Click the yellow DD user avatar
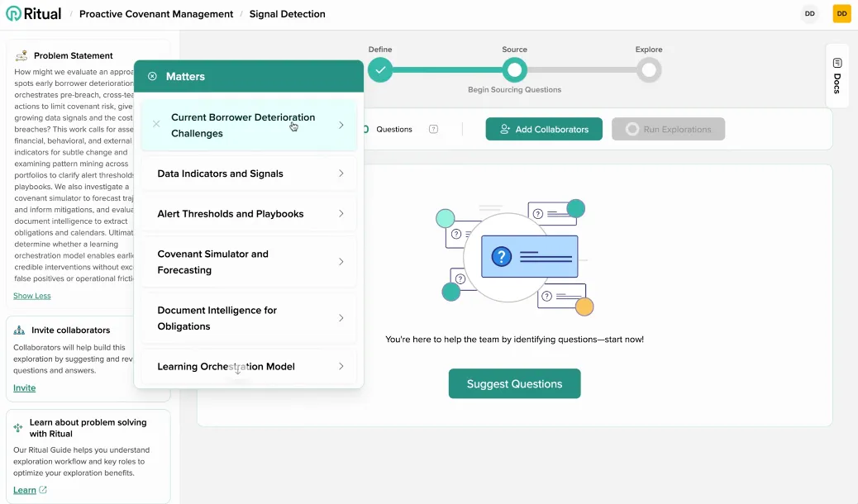The height and width of the screenshot is (504, 858). (x=841, y=14)
